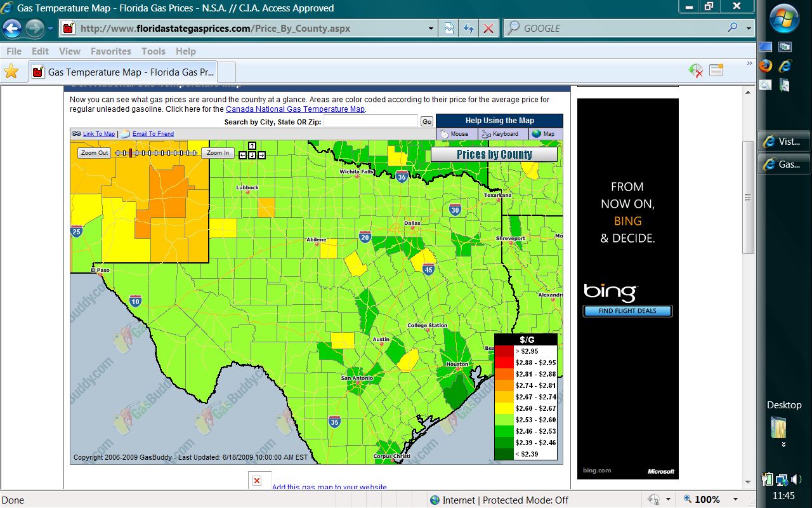Click the yellow $2.60 - $2.67 legend swatch
This screenshot has width=812, height=508.
pyautogui.click(x=504, y=408)
